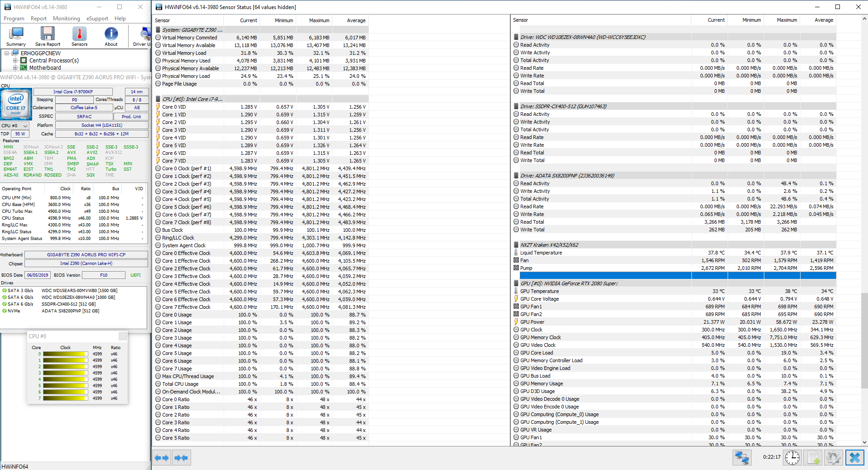The height and width of the screenshot is (470, 868).
Task: Select the 'Ring/LLC Clock' sensor row
Action: coord(261,238)
